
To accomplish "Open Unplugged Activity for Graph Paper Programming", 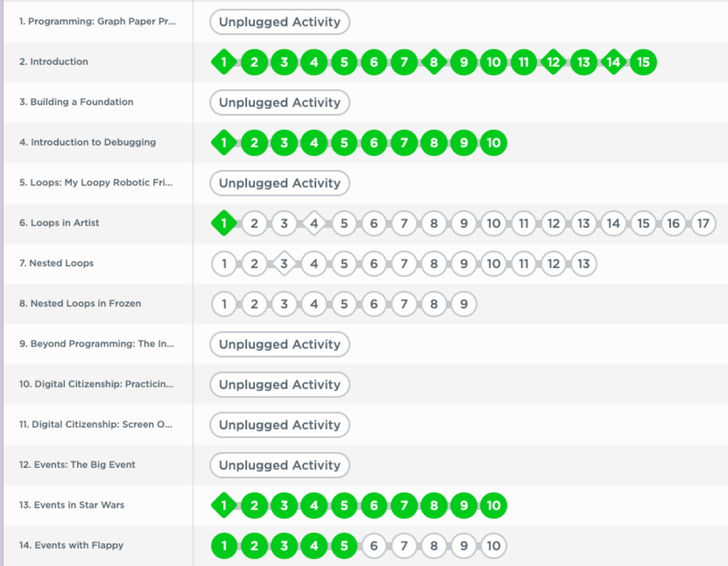I will pos(280,22).
